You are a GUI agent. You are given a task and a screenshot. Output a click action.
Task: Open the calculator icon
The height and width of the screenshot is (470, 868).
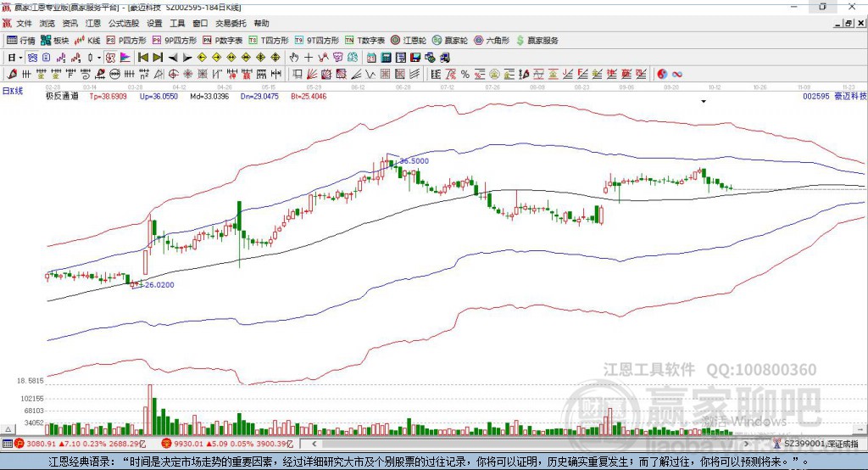(386, 58)
